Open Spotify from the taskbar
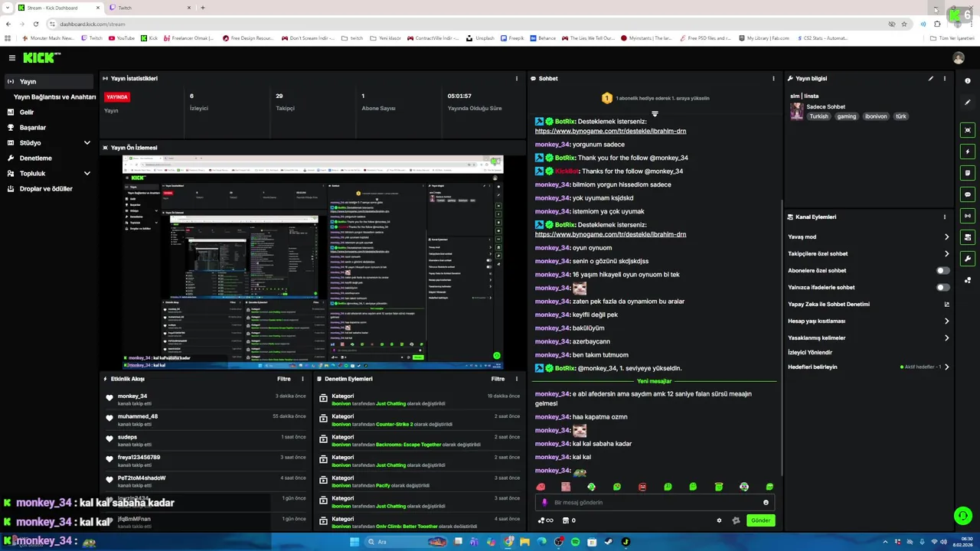 pyautogui.click(x=575, y=542)
